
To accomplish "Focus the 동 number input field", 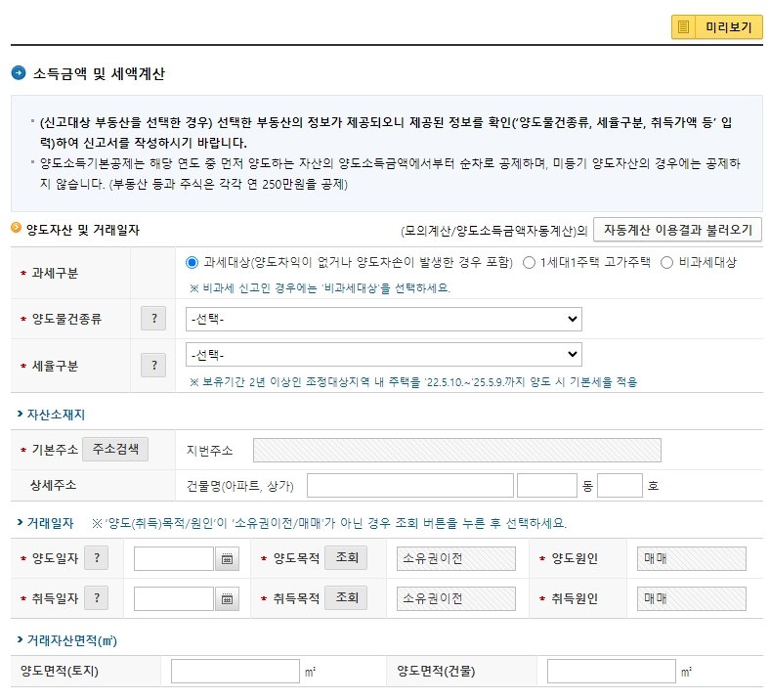I will [546, 485].
